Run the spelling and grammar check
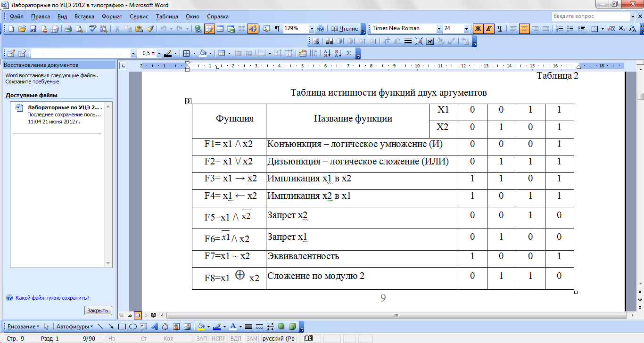The width and height of the screenshot is (644, 343). [93, 29]
